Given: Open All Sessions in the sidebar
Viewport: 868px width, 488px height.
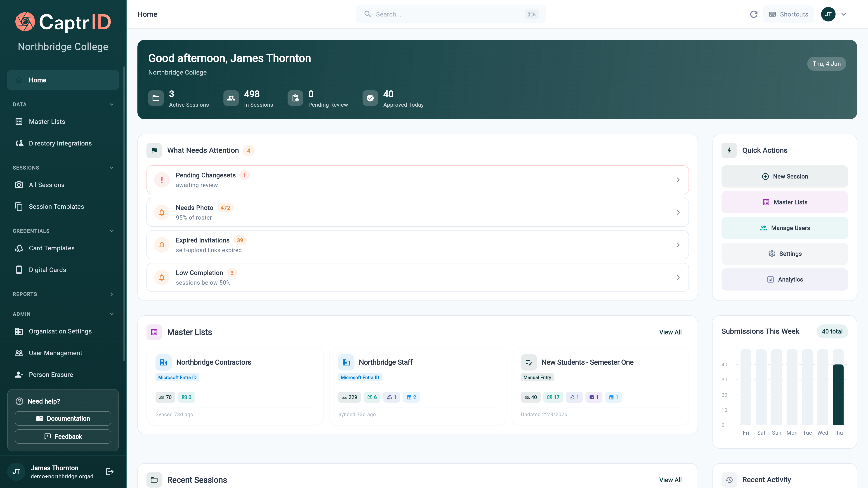Looking at the screenshot, I should pyautogui.click(x=63, y=185).
